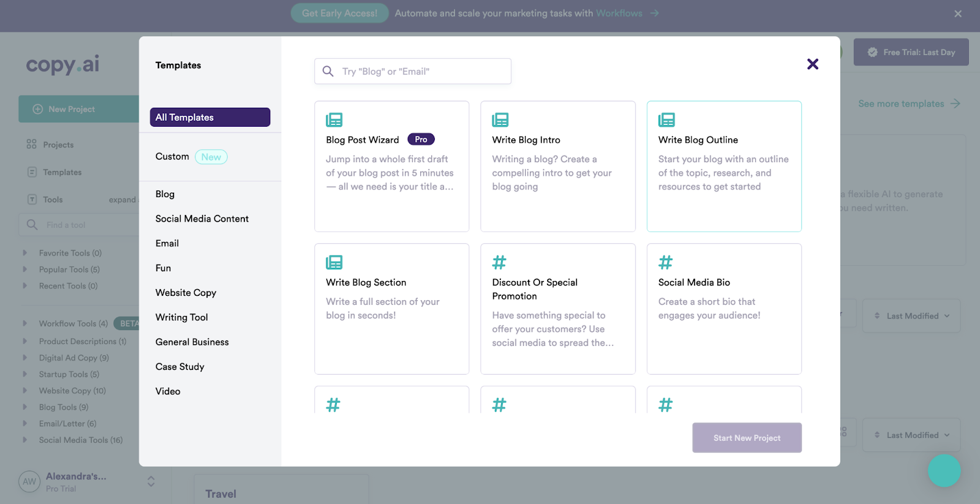Select Social Media Content category

click(202, 219)
